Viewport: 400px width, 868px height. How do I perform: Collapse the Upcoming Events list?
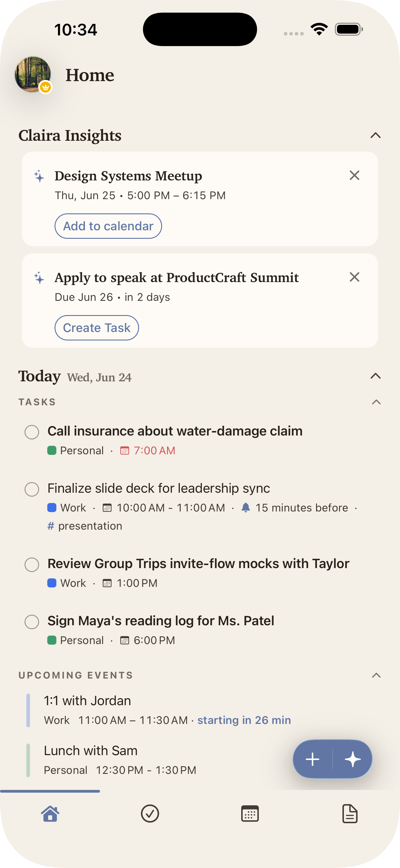click(376, 675)
